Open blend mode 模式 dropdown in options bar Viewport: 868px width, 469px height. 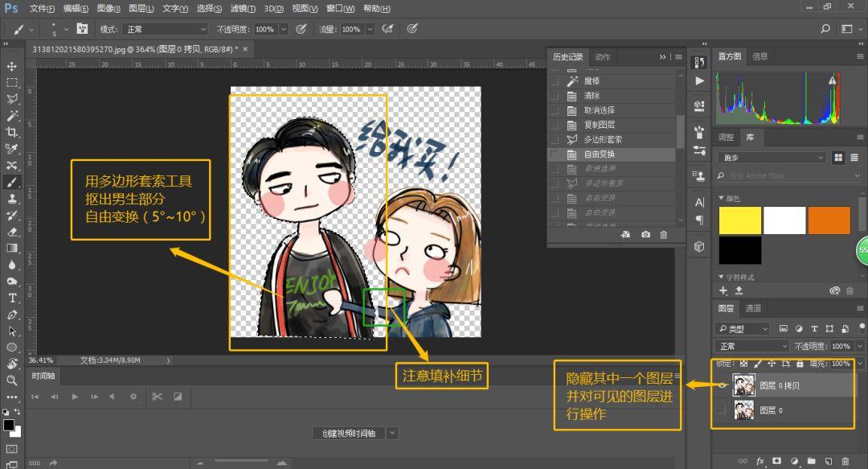(166, 30)
